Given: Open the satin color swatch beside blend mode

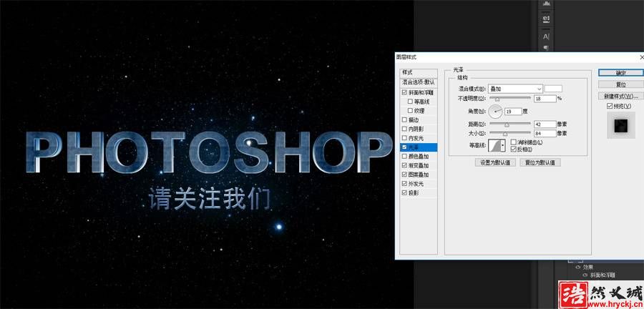Looking at the screenshot, I should [x=553, y=89].
